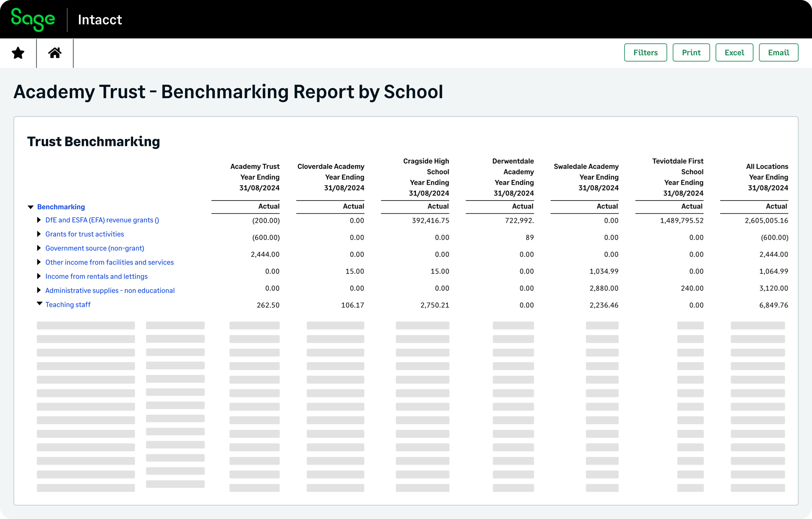Open the favorites star icon
Screen dimensions: 812x519
[18, 53]
